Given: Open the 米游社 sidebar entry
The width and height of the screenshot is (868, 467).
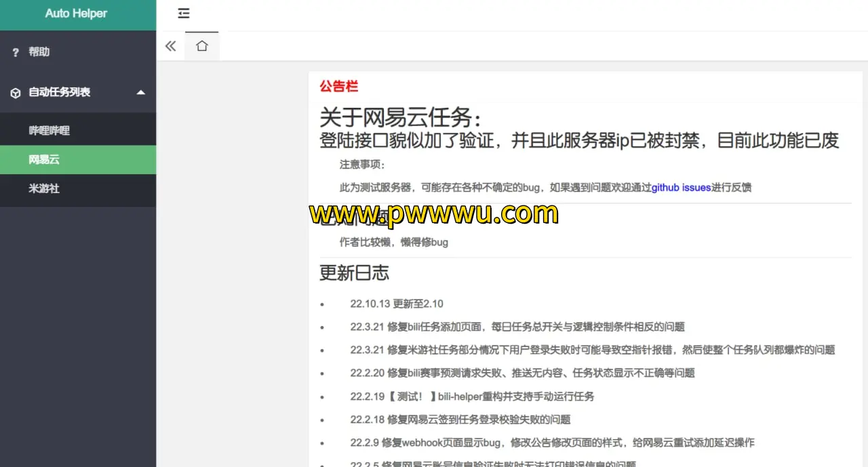Looking at the screenshot, I should tap(44, 188).
